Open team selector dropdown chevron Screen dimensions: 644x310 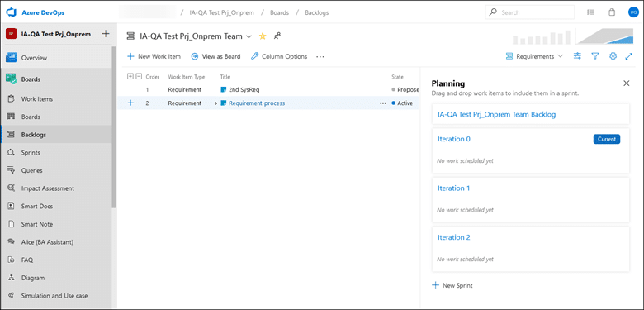(x=249, y=36)
